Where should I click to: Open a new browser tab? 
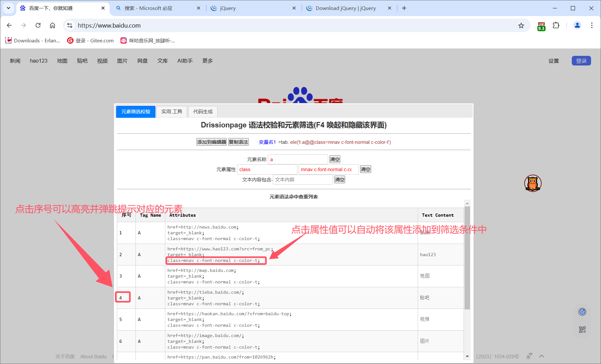(x=404, y=8)
